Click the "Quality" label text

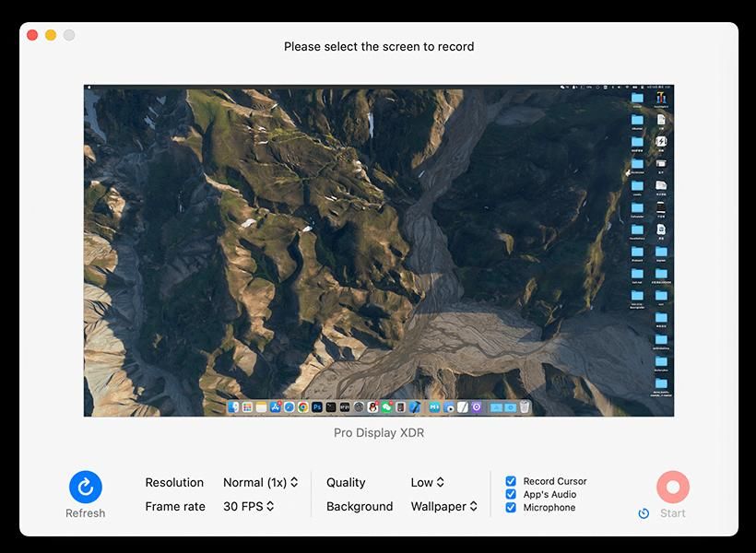pos(346,482)
